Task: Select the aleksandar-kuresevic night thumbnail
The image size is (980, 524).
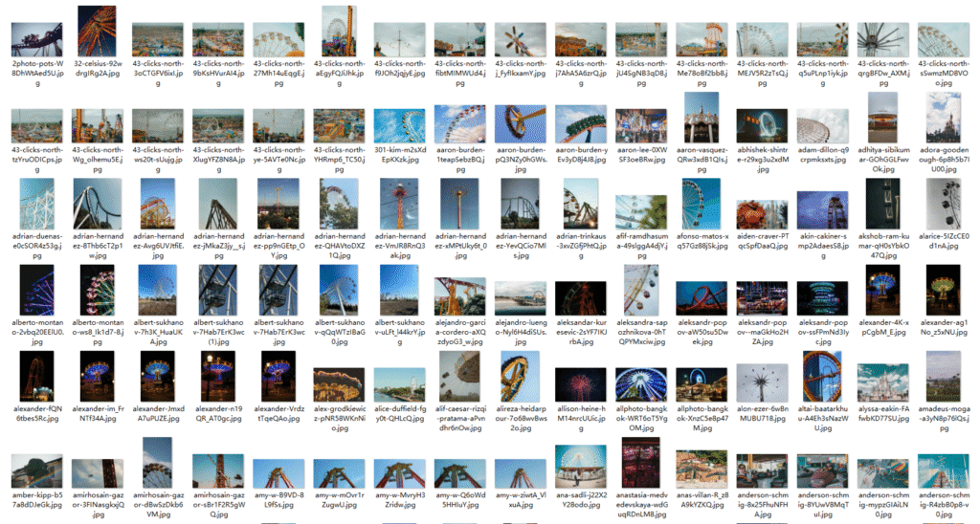Action: 581,298
